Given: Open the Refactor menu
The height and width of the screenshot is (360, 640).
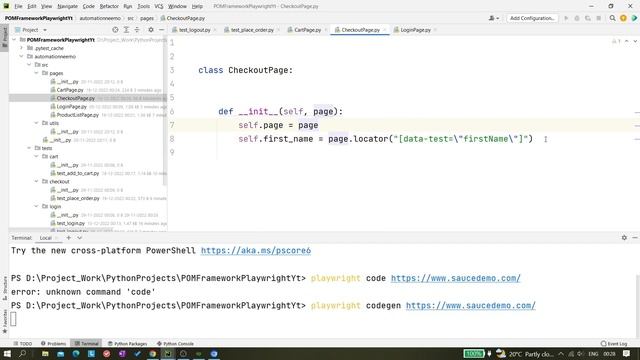Looking at the screenshot, I should coord(109,6).
